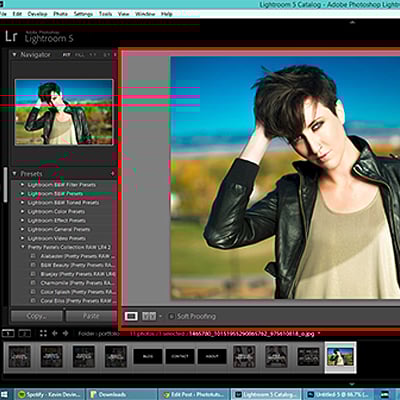Expand Lightroom B&W Toned Presets folder
Viewport: 400px width, 400px height.
pos(23,202)
